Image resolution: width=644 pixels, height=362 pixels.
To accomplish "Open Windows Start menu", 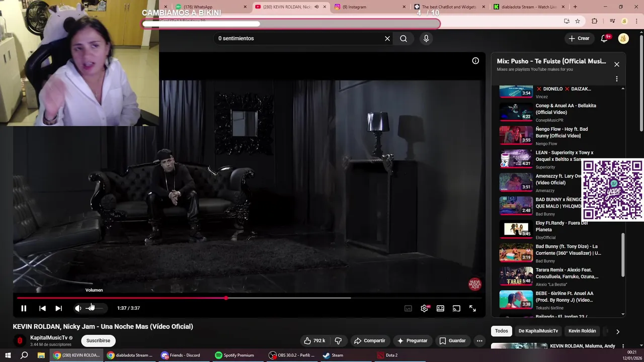I will (x=8, y=355).
